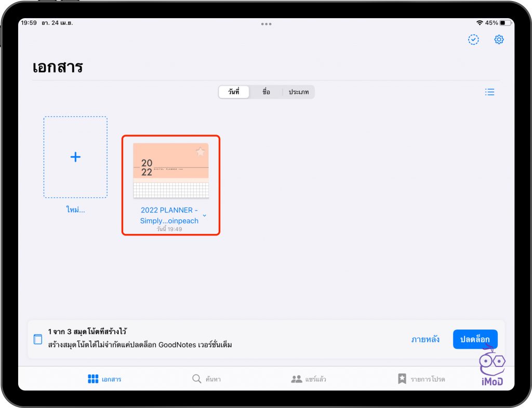
Task: Tap the plus icon to create new
Action: pyautogui.click(x=75, y=157)
